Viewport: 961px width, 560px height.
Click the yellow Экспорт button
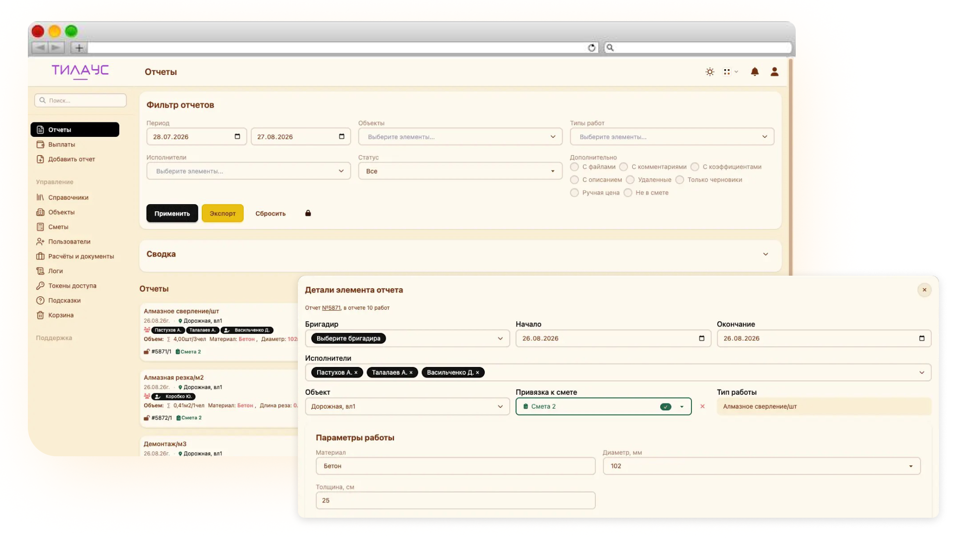[222, 213]
